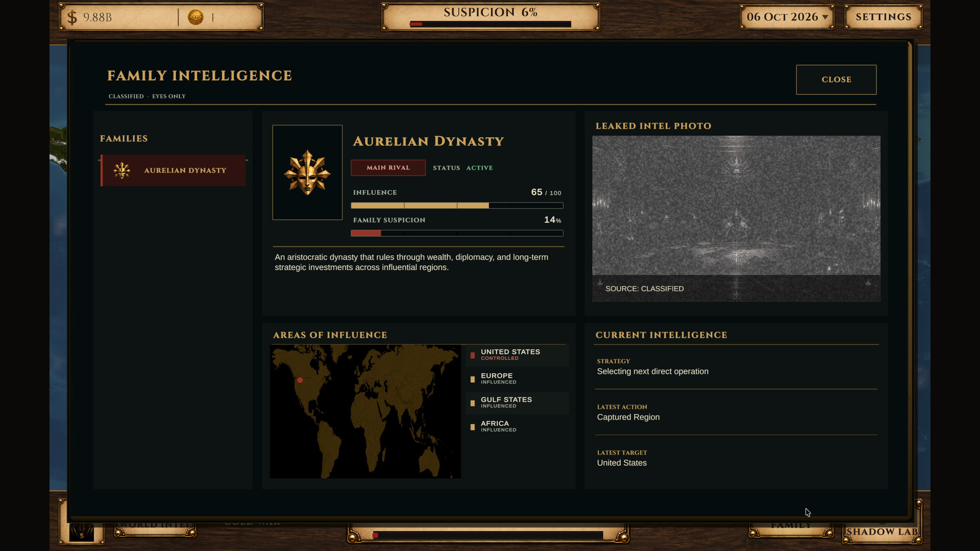
Task: Close the Family Intelligence panel
Action: [836, 80]
